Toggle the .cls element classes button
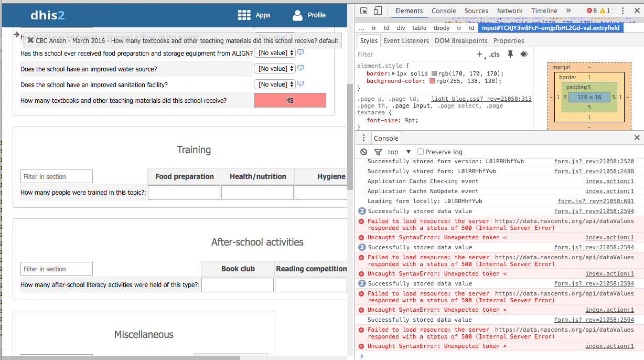Image resolution: width=644 pixels, height=360 pixels. (x=494, y=54)
